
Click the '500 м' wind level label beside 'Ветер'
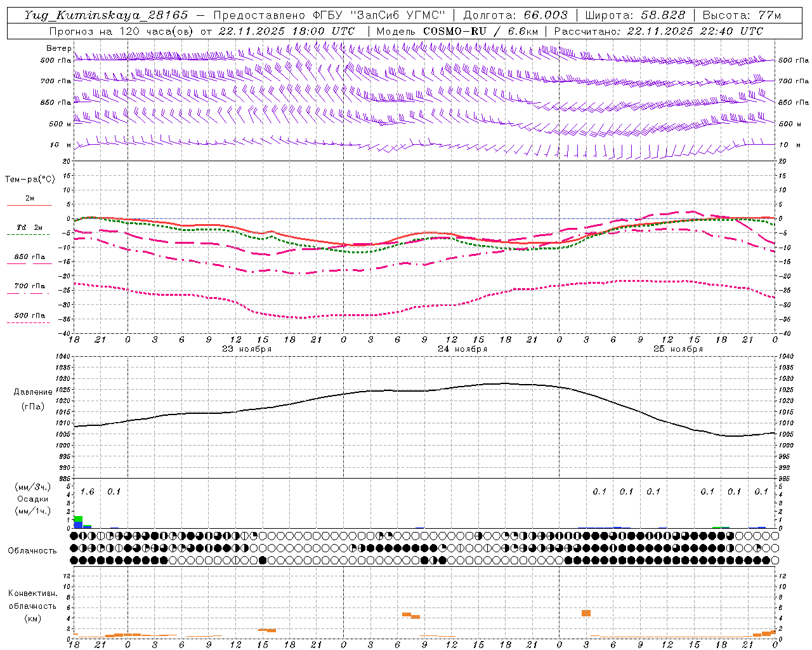click(60, 124)
